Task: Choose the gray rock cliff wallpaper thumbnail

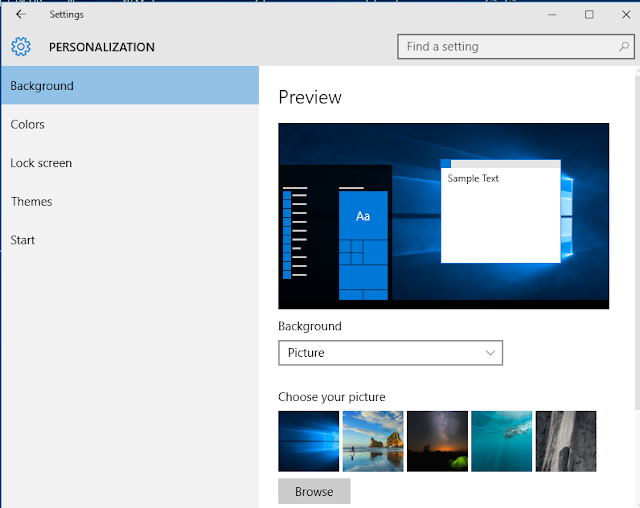Action: coord(566,441)
